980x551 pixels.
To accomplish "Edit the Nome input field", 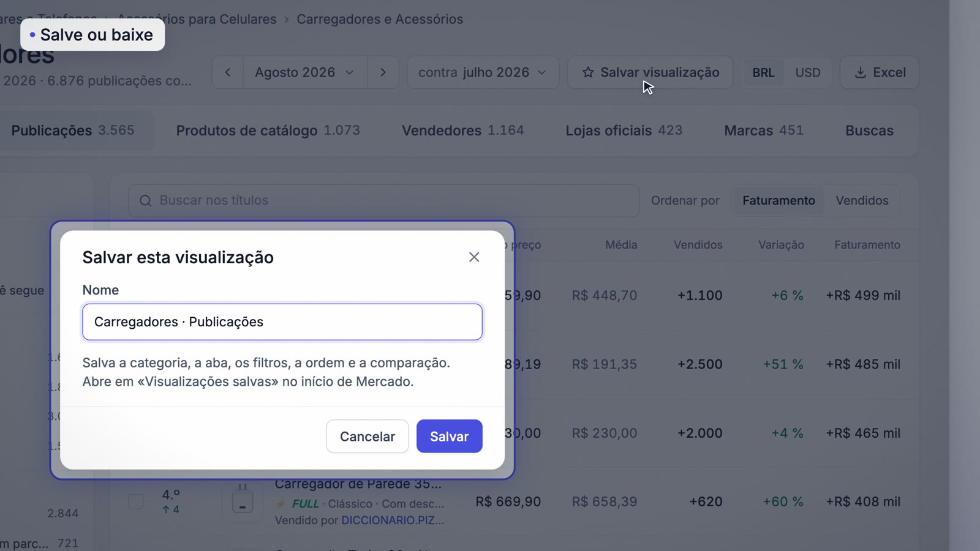I will click(x=282, y=322).
